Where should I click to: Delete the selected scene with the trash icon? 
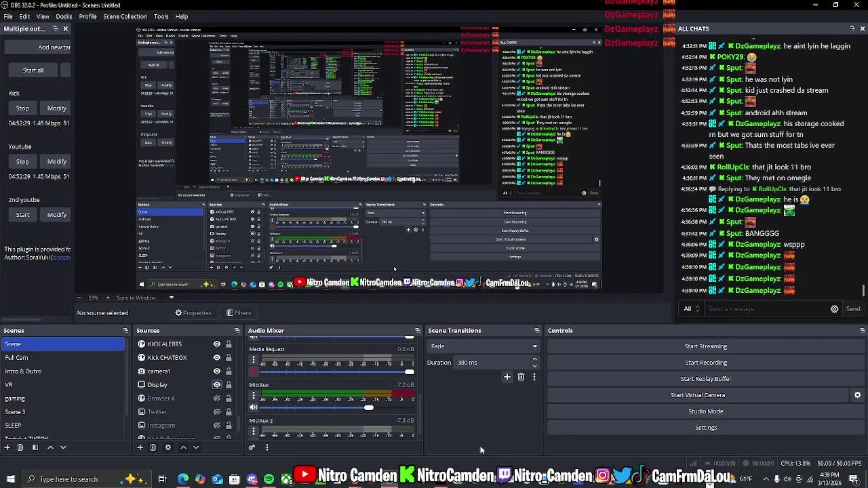pos(20,447)
